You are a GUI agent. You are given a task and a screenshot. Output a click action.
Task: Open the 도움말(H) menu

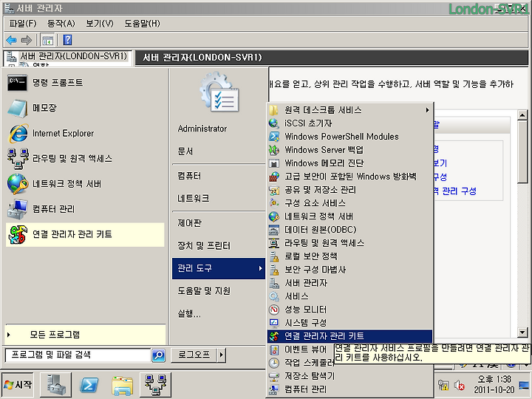click(142, 24)
